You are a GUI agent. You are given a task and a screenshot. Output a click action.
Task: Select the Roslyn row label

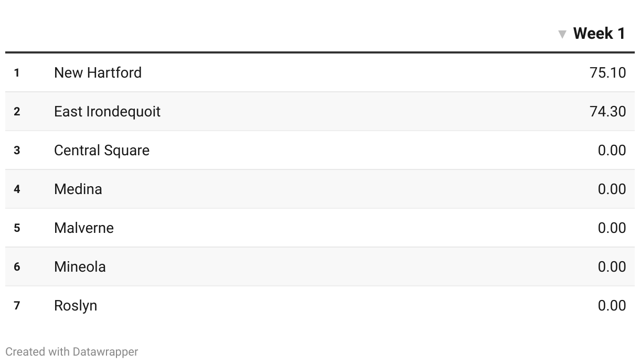76,305
